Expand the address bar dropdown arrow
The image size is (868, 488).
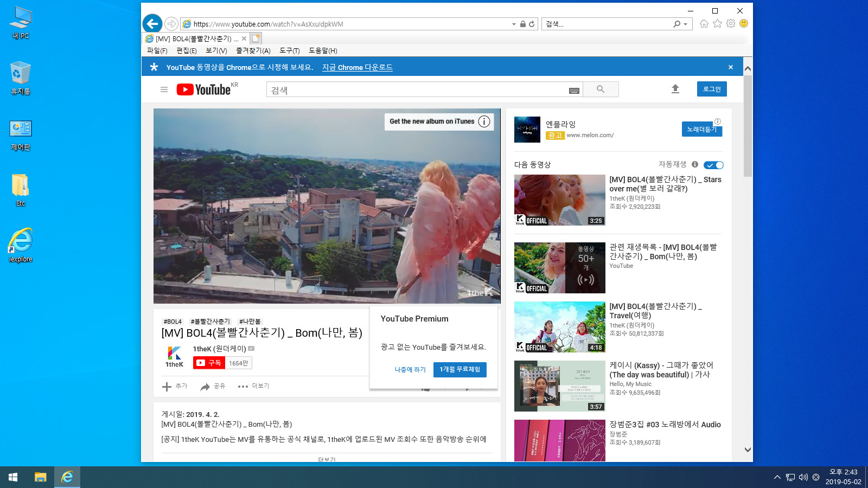click(x=514, y=24)
